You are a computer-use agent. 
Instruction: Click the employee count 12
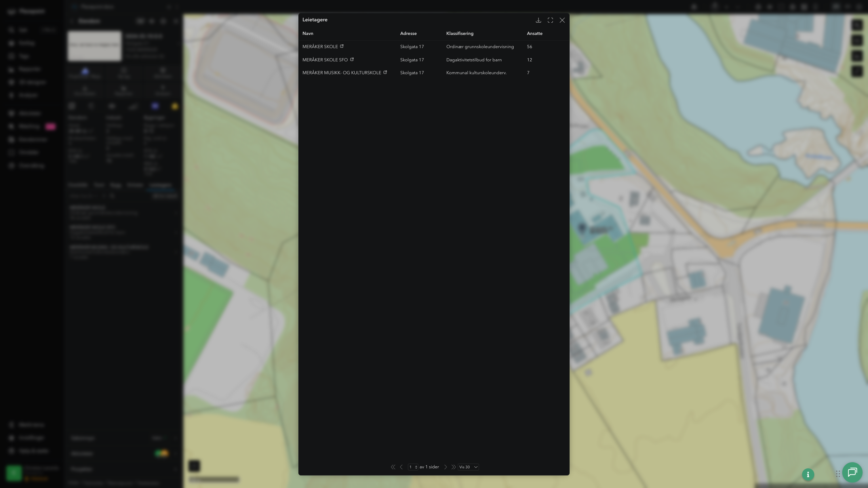click(529, 60)
